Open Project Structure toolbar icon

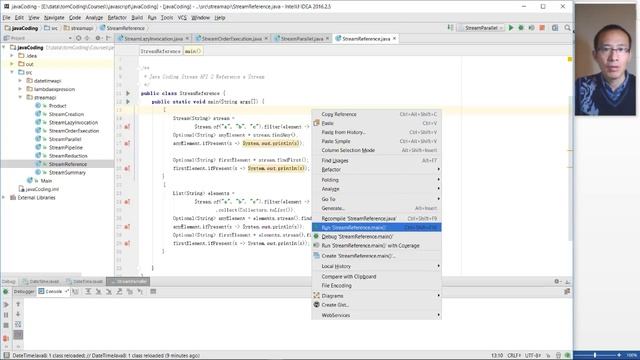555,28
